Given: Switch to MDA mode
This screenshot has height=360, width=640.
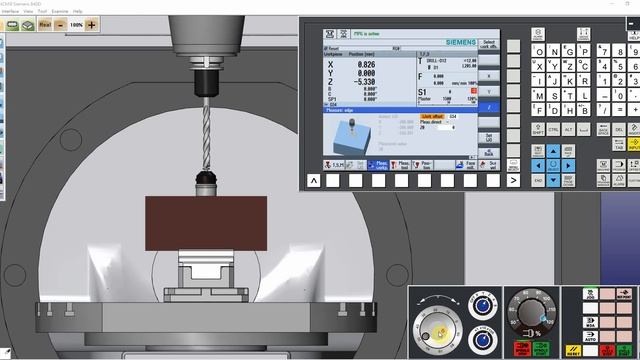Looking at the screenshot, I should pos(590,322).
